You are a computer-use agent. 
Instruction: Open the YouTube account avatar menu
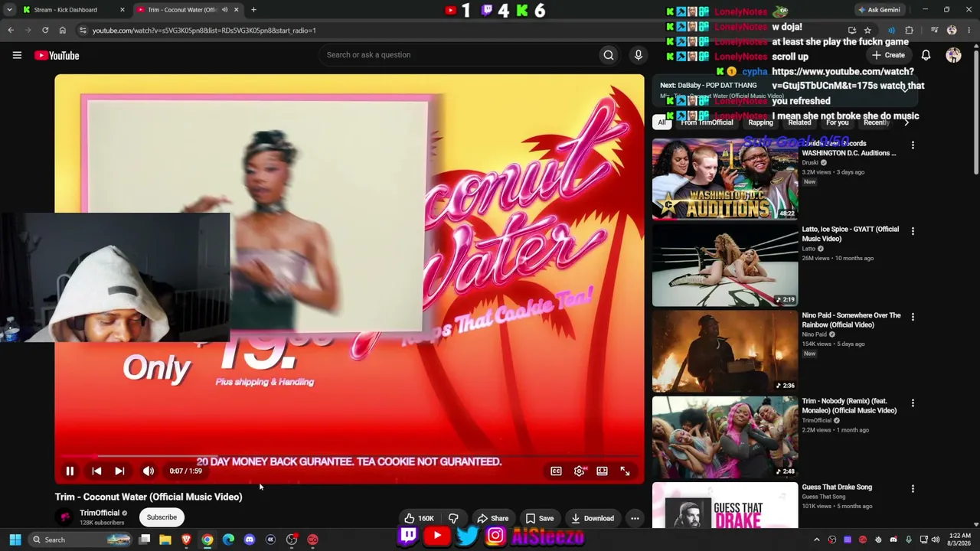[x=953, y=55]
